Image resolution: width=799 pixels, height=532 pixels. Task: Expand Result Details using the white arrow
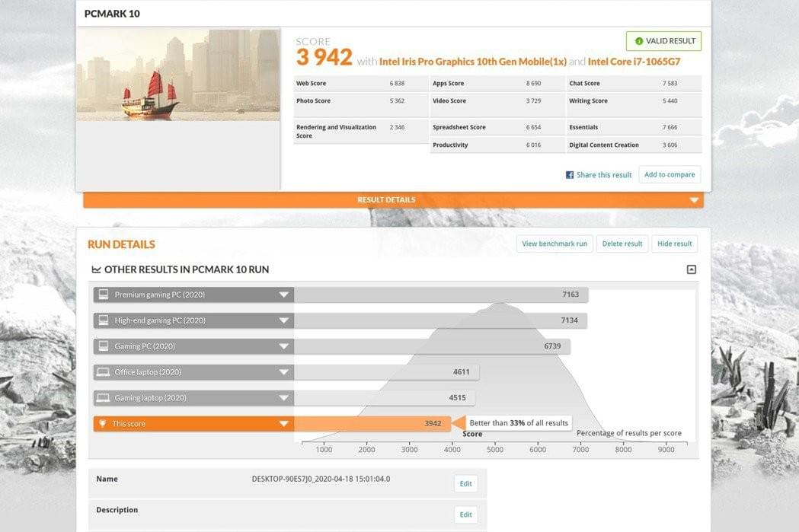pyautogui.click(x=694, y=200)
